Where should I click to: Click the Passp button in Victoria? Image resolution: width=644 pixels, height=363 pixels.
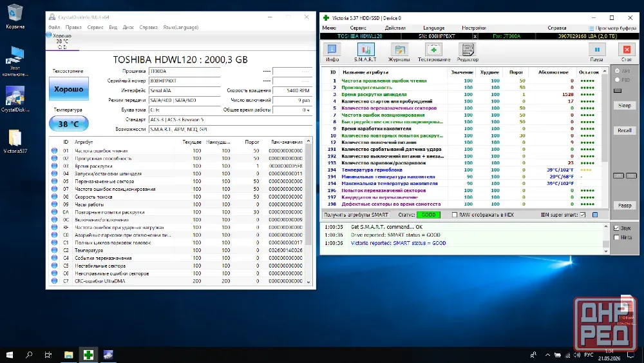624,205
